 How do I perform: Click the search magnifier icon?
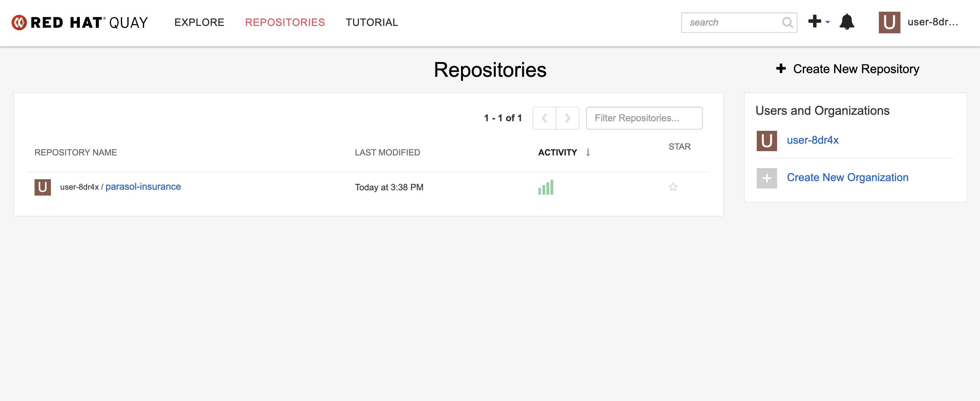787,23
